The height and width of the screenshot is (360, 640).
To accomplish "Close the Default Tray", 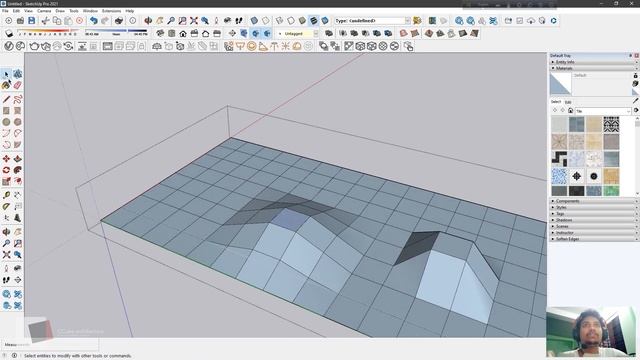I will 636,56.
